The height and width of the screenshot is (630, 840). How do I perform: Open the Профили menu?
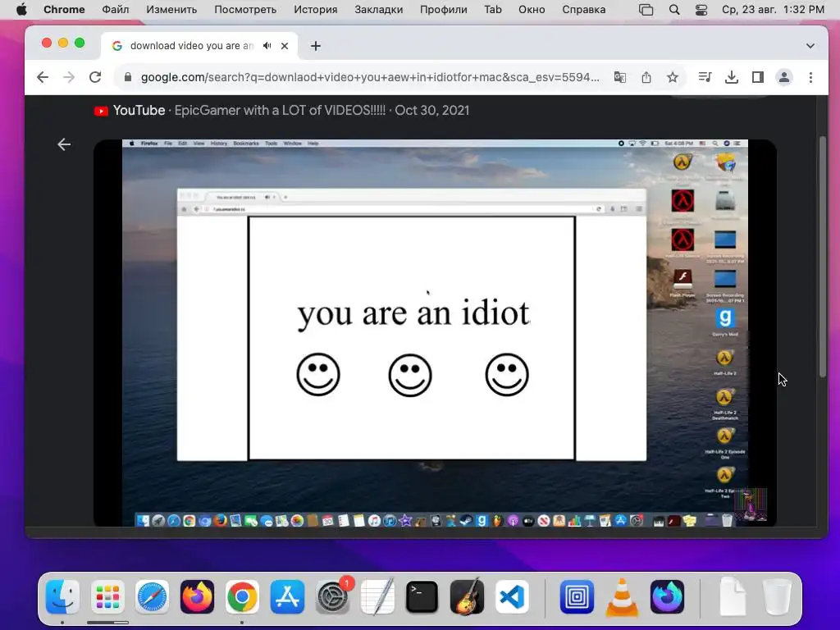click(x=443, y=10)
